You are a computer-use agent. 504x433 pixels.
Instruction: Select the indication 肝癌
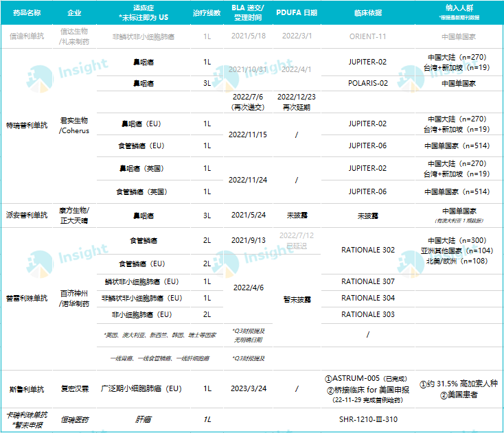(x=144, y=419)
